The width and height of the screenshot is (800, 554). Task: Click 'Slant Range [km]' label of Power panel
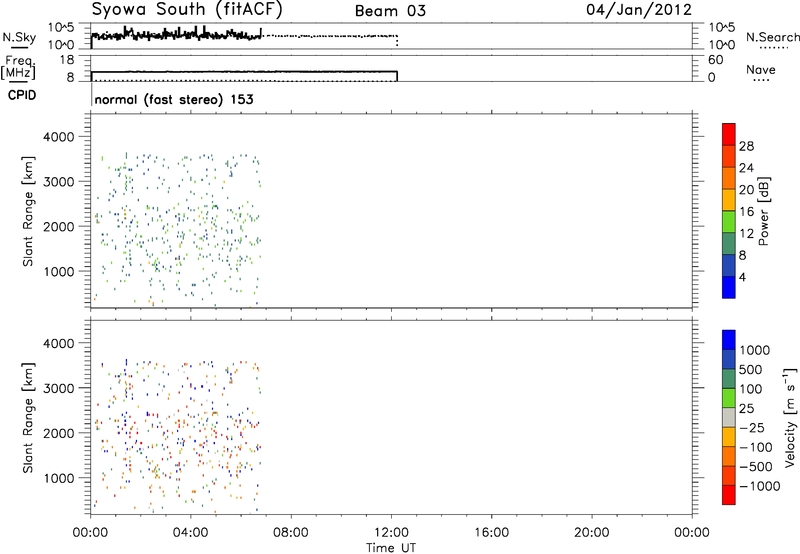coord(29,211)
